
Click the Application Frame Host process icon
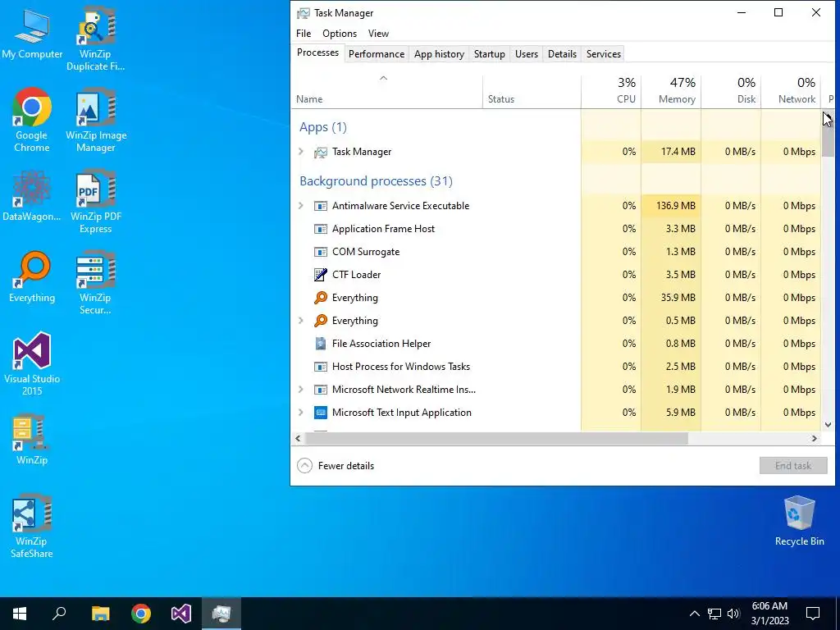321,229
